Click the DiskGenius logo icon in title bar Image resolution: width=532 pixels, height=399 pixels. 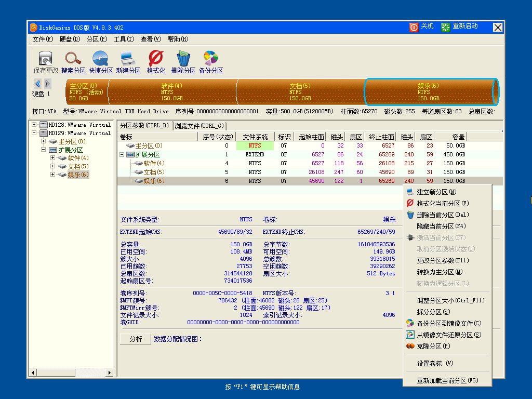point(34,28)
